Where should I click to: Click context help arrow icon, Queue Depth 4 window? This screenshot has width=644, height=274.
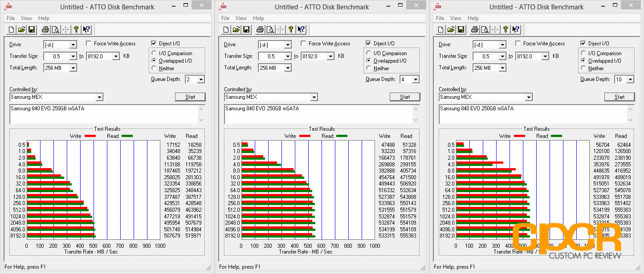tap(301, 30)
